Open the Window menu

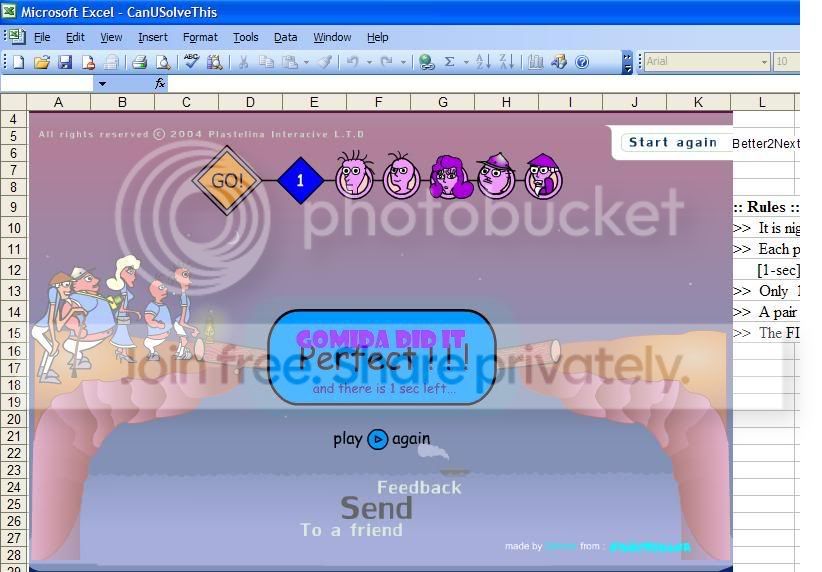coord(332,37)
